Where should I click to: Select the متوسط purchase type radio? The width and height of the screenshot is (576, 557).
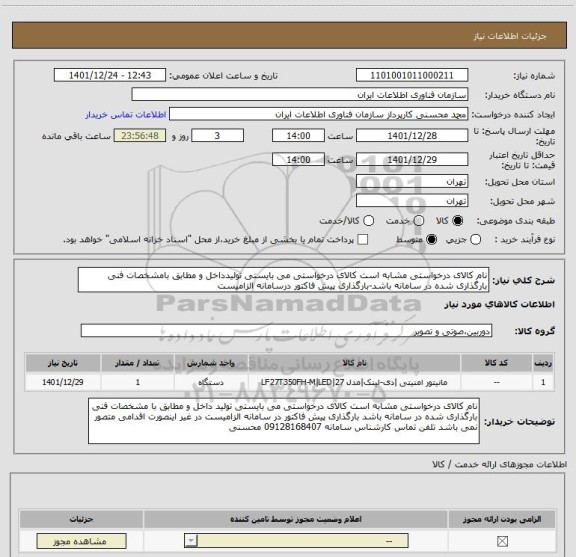coord(431,240)
